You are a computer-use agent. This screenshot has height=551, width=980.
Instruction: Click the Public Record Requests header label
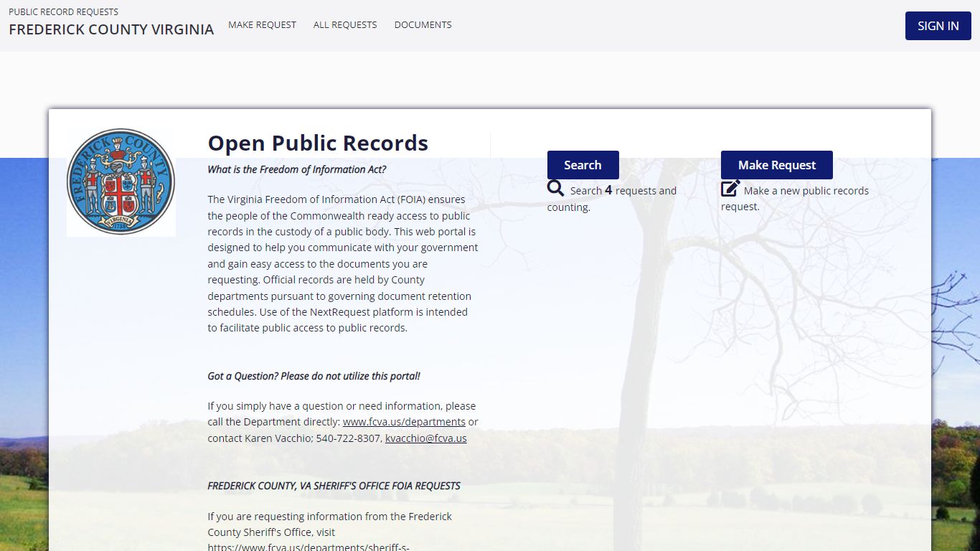pyautogui.click(x=63, y=11)
